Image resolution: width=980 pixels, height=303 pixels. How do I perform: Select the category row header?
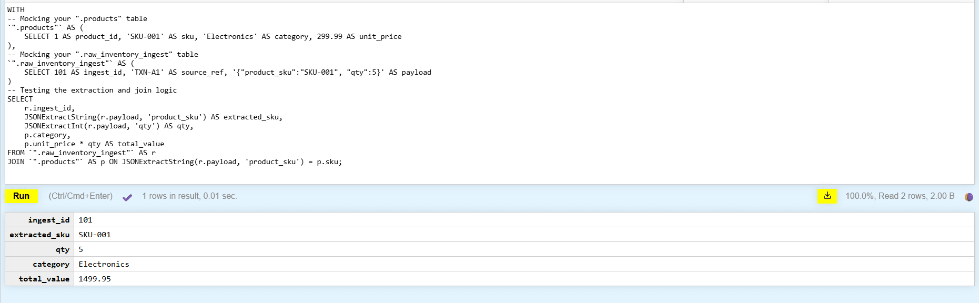(50, 264)
